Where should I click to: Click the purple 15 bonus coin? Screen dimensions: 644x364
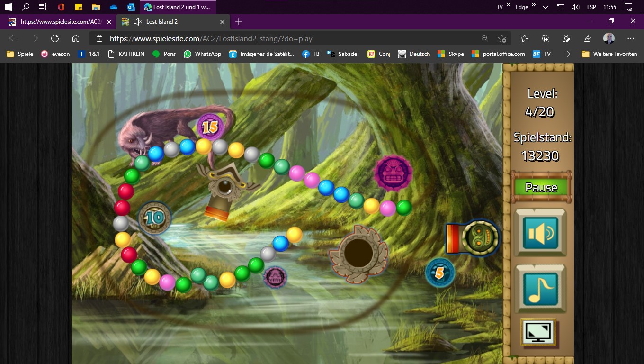click(210, 127)
